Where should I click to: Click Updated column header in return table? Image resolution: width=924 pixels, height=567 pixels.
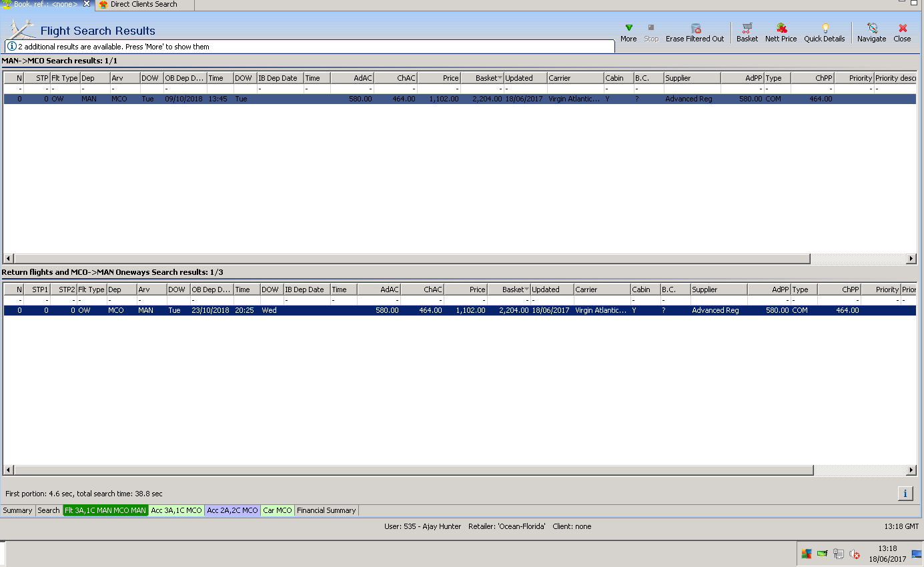(x=552, y=290)
